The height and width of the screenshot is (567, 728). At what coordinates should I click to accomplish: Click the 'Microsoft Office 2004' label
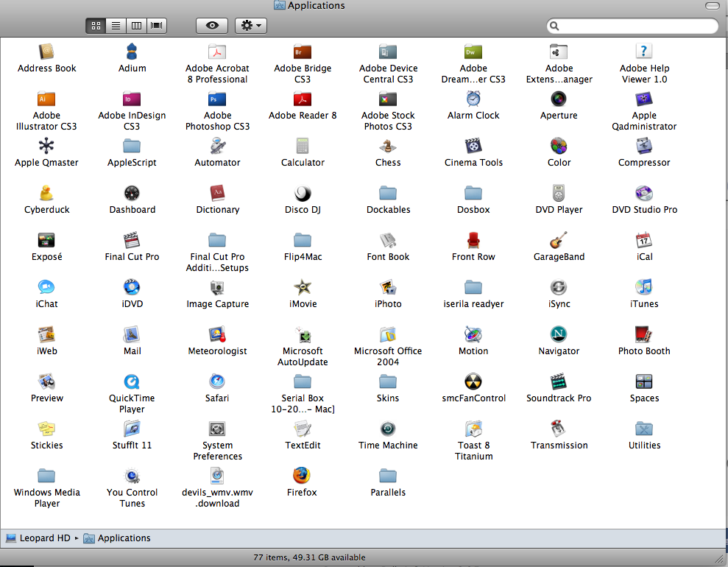tap(388, 356)
